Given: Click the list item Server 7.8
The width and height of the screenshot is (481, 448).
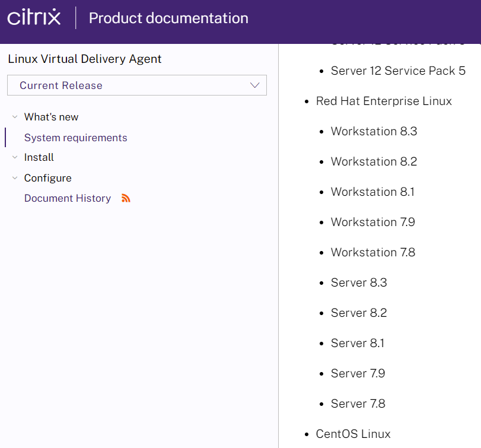Looking at the screenshot, I should (358, 403).
